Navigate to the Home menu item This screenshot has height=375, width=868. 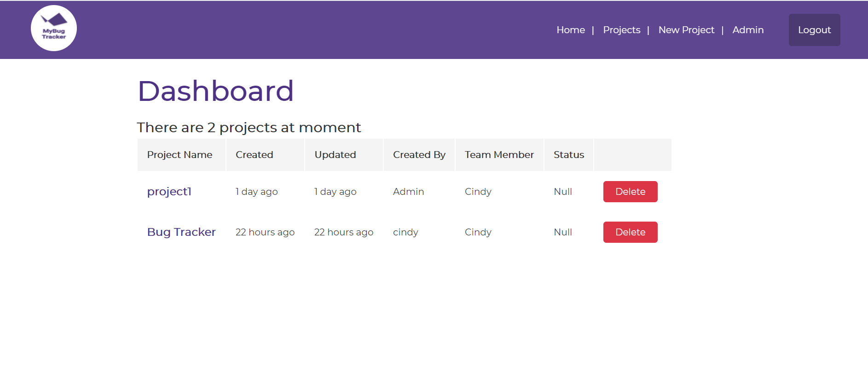(571, 29)
